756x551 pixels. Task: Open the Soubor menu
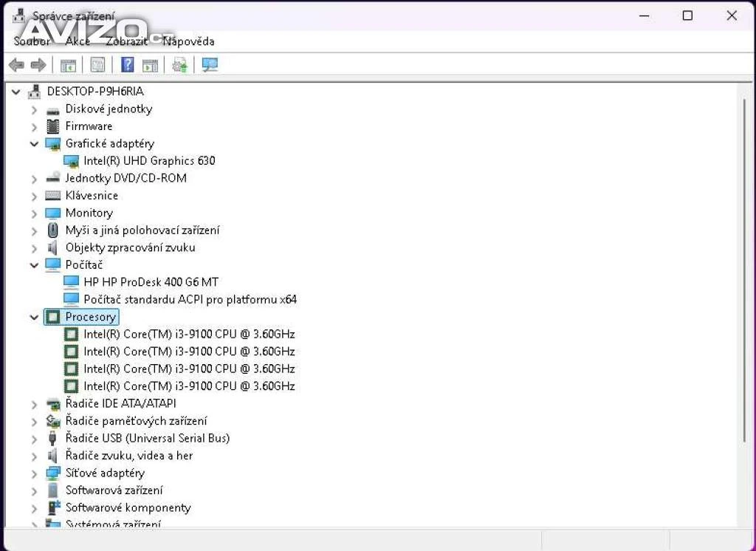pyautogui.click(x=32, y=41)
